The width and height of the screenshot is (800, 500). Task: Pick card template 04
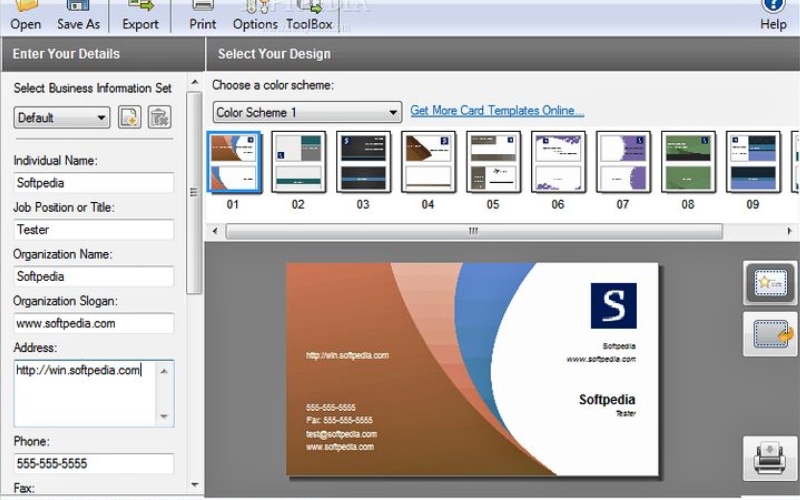428,162
